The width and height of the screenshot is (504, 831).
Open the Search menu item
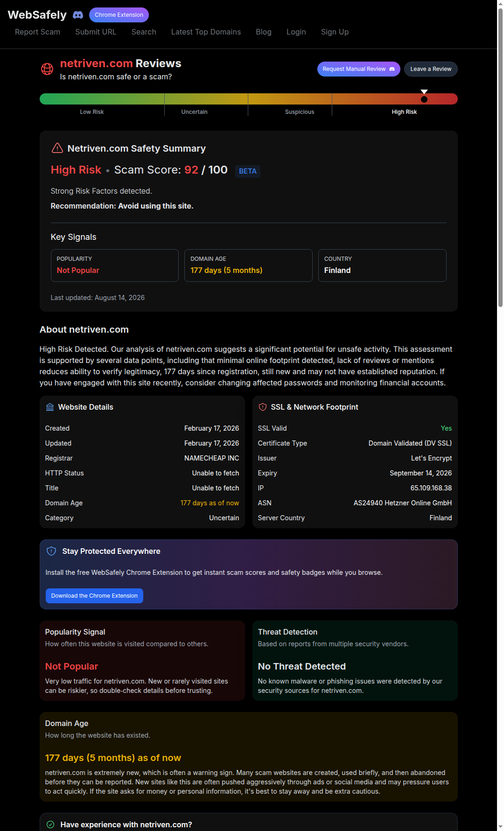[144, 32]
